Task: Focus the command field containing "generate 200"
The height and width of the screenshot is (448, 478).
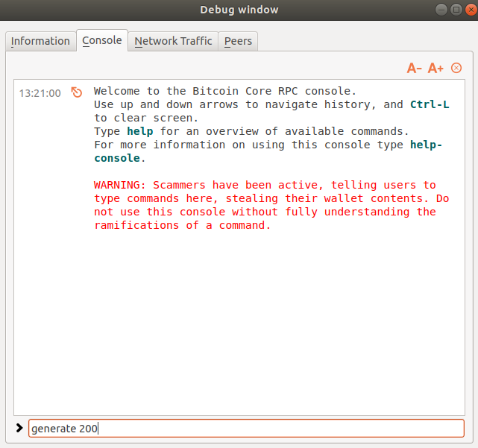Action: [246, 429]
